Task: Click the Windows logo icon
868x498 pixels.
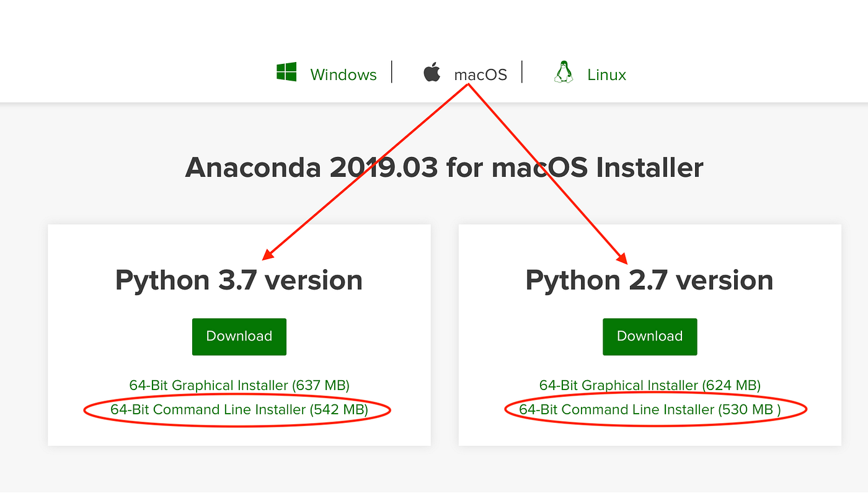Action: tap(286, 71)
